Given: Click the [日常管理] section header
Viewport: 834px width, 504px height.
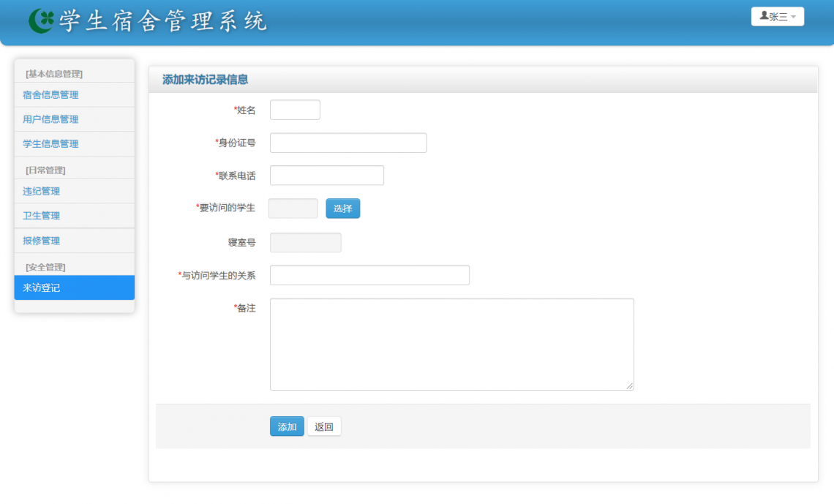Looking at the screenshot, I should click(46, 170).
